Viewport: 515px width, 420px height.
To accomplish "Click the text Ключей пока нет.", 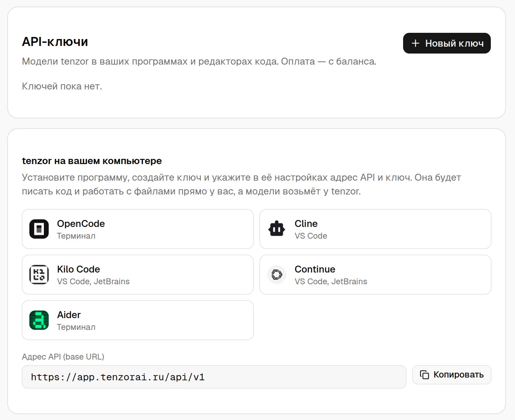I will [62, 86].
